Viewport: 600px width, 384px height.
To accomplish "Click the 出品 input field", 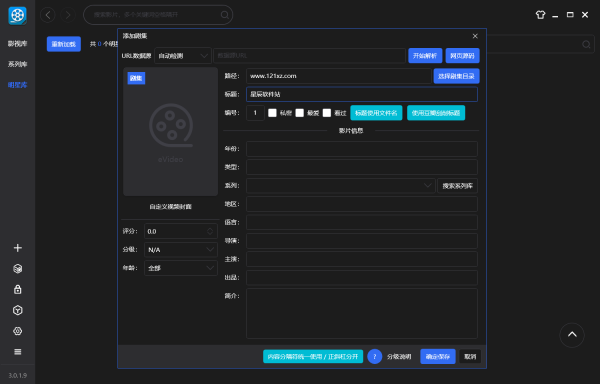I will (x=362, y=277).
